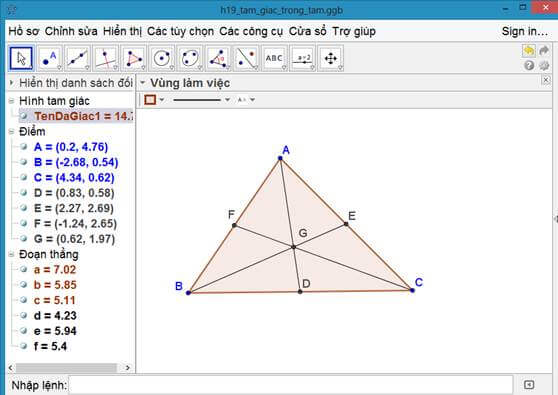Click the Undo arrow icon
Screen dimensions: 558x395
(x=529, y=51)
